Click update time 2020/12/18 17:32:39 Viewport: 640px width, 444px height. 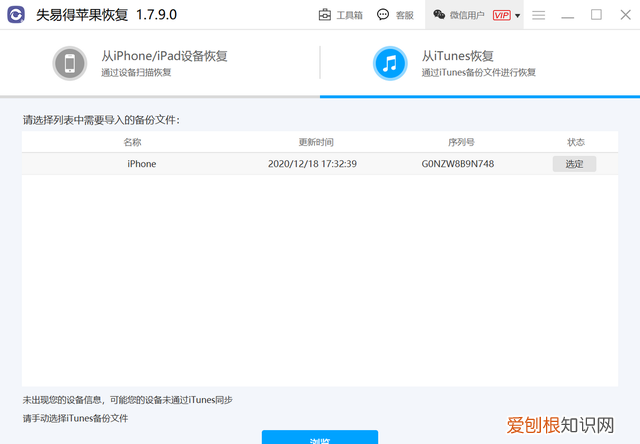coord(312,164)
